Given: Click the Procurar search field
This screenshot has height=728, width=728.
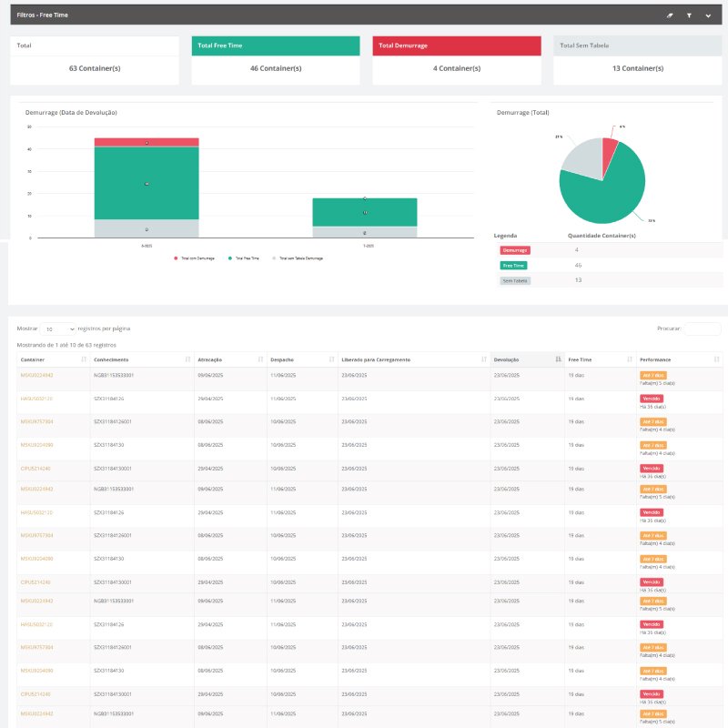Looking at the screenshot, I should click(702, 329).
